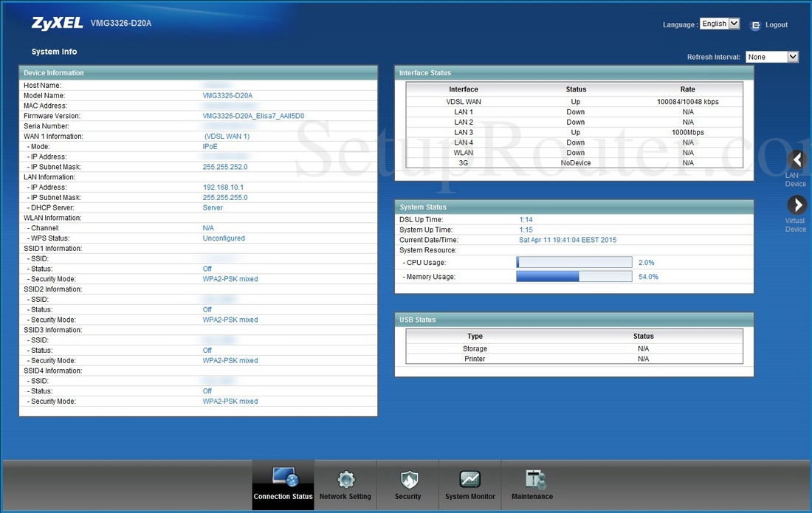
Task: Click the ZyXEL logo
Action: click(57, 24)
